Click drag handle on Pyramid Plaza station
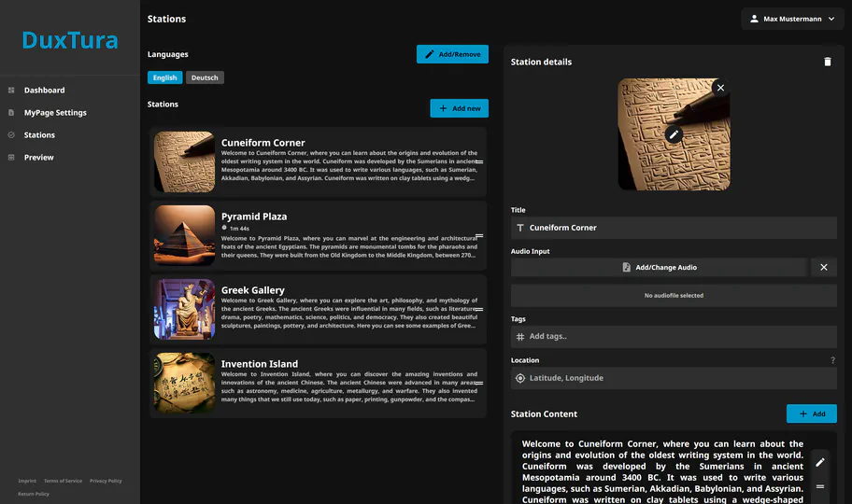 click(478, 235)
